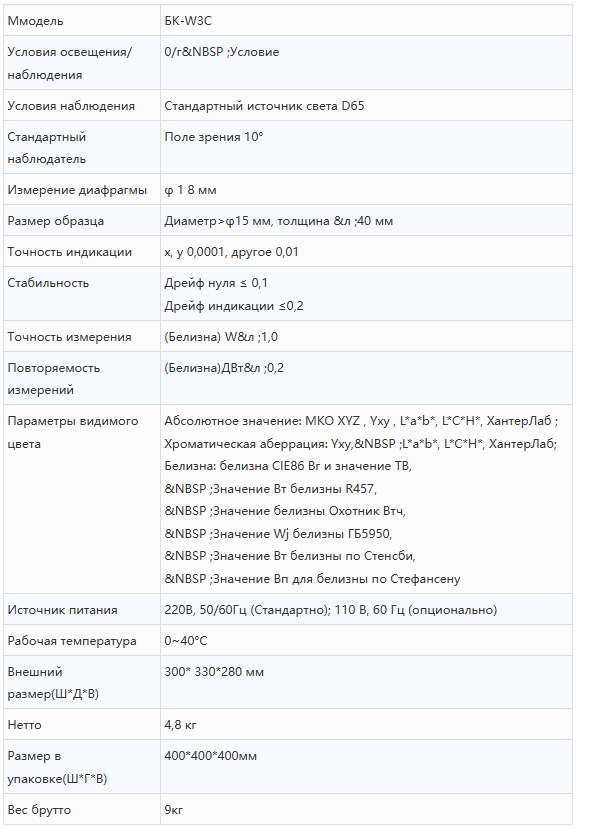Click the Дрейф нуля ≤ 0,1 line
The width and height of the screenshot is (597, 829).
[x=216, y=283]
